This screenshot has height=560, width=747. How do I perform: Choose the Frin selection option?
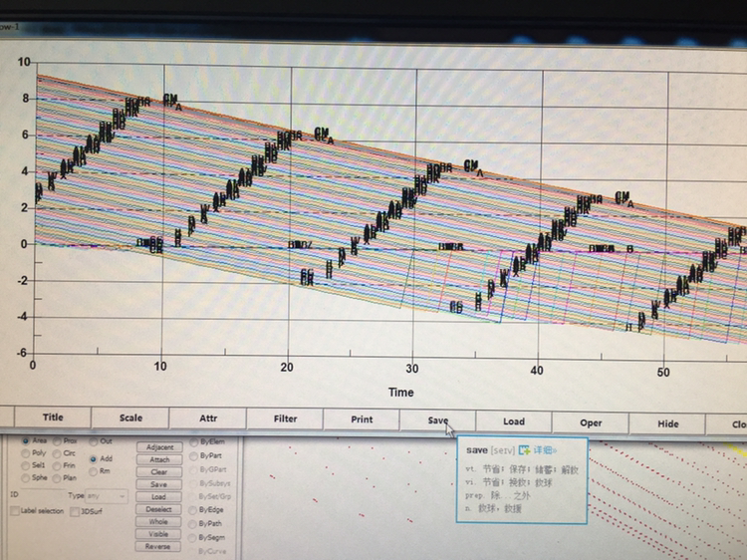57,465
